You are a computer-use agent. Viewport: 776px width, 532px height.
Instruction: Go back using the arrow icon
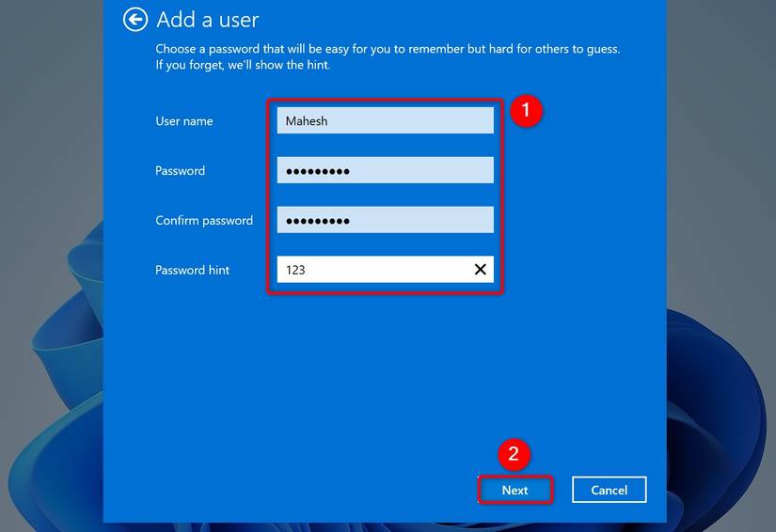tap(135, 20)
